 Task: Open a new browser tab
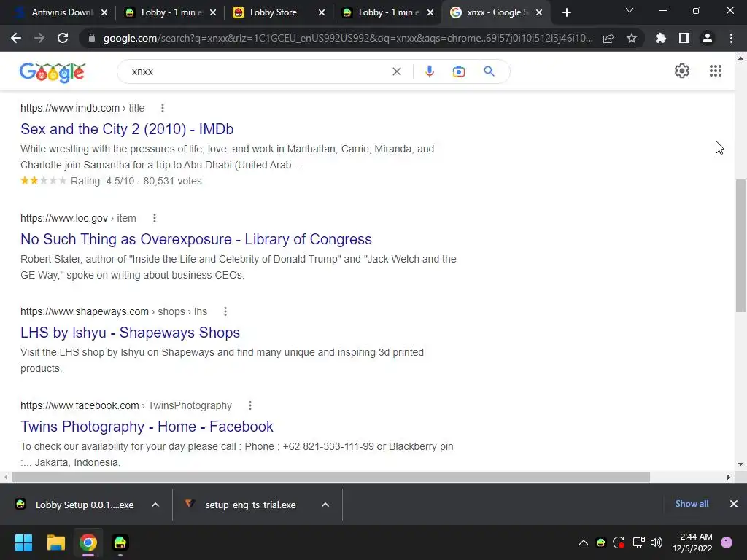click(566, 13)
